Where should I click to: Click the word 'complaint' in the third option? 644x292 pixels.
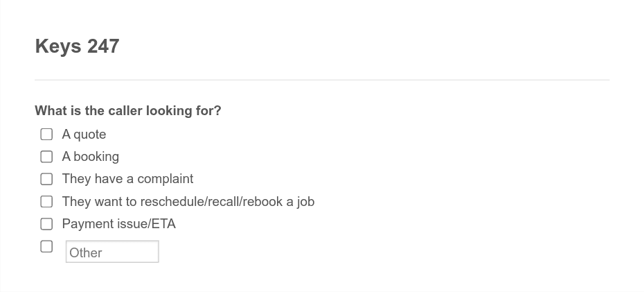coord(165,180)
